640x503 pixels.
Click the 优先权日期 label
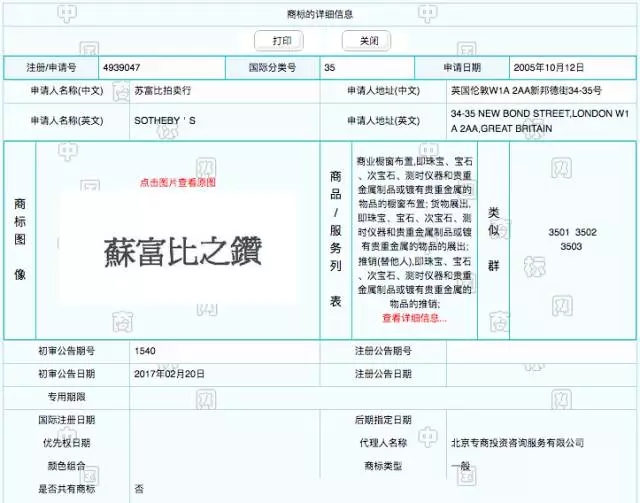pos(67,443)
